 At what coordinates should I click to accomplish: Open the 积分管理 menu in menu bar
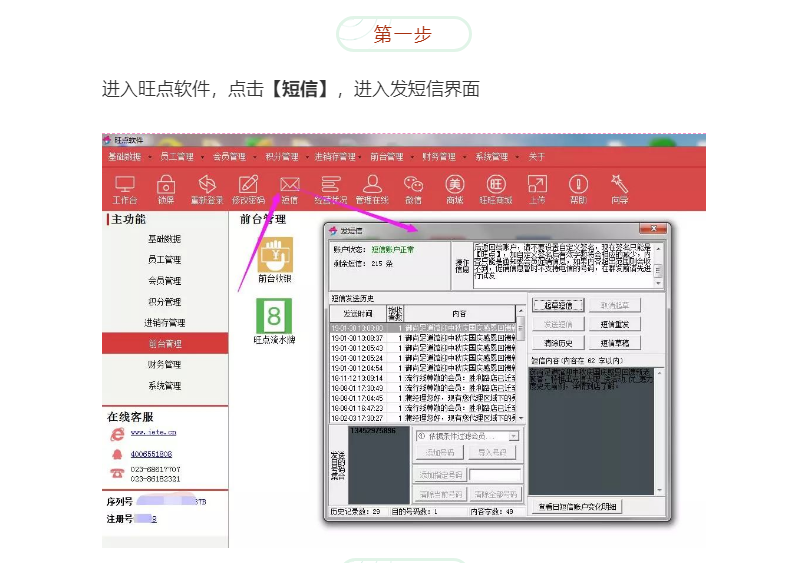pyautogui.click(x=282, y=157)
